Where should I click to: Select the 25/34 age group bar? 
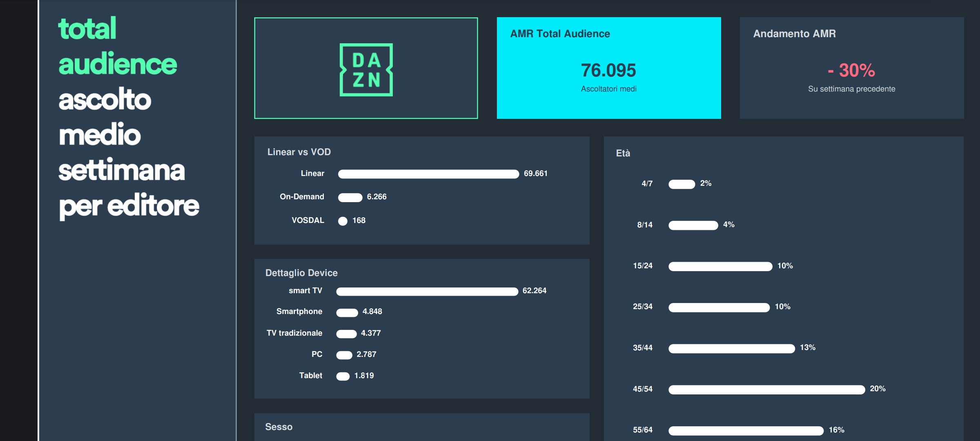(x=719, y=307)
